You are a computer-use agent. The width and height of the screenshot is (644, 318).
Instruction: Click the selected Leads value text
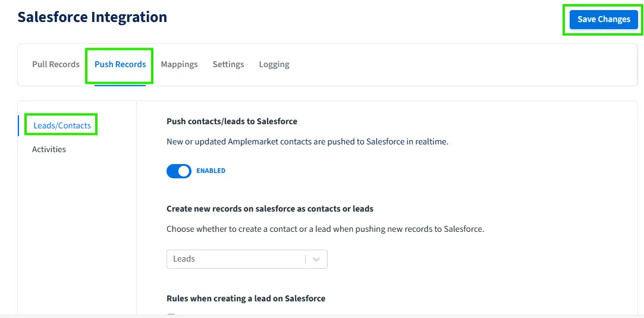(184, 259)
